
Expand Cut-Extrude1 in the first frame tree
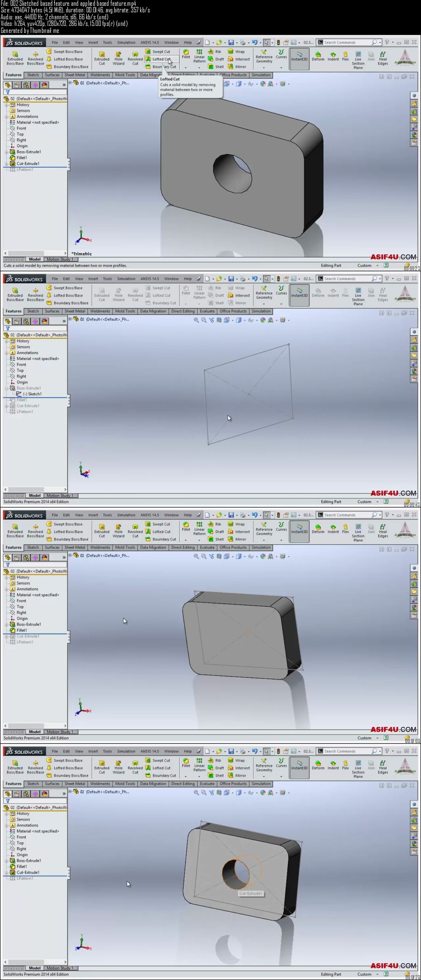pos(7,164)
